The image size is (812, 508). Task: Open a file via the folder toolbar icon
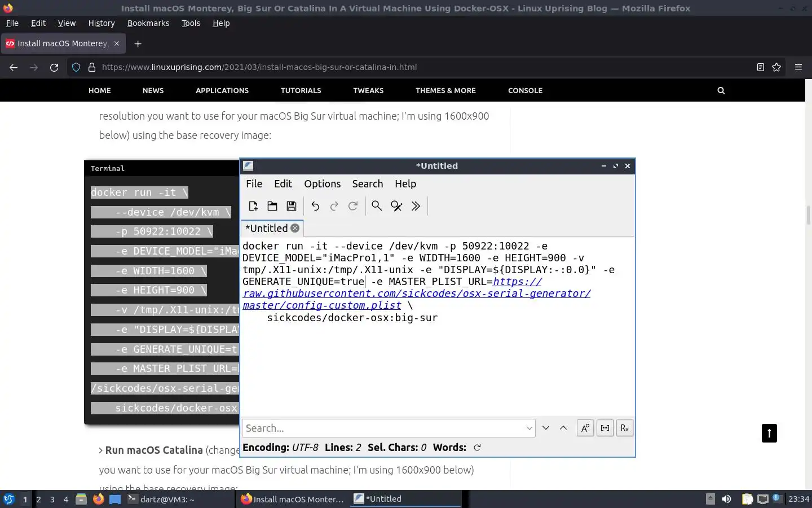click(272, 206)
